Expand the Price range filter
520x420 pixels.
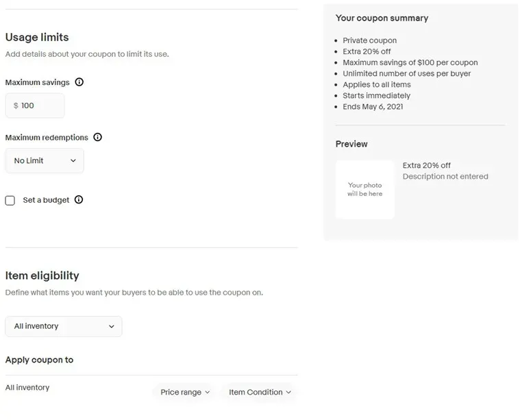coord(185,392)
